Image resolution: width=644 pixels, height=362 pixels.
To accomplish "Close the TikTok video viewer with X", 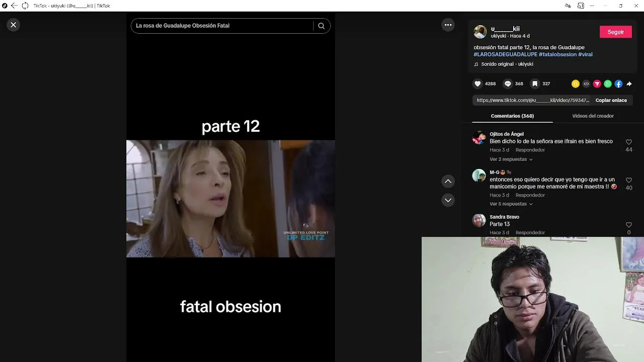I will click(14, 25).
